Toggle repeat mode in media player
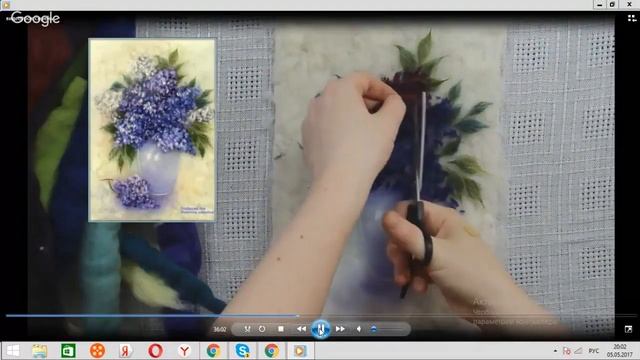 pos(262,329)
